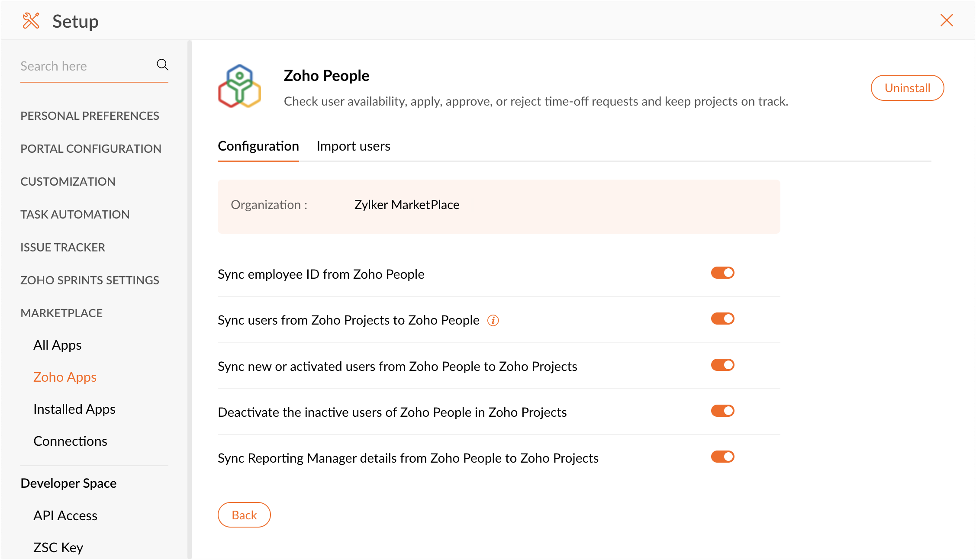976x560 pixels.
Task: Click the Zoho People logo
Action: tap(239, 86)
